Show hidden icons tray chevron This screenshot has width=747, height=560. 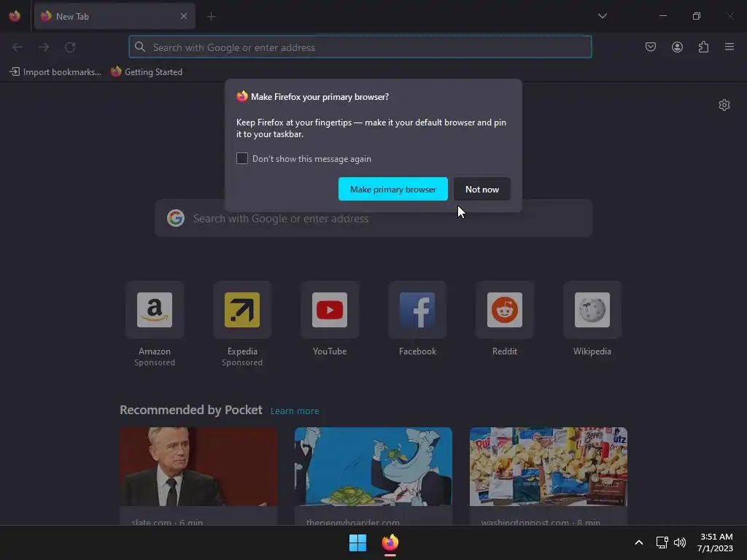point(639,542)
